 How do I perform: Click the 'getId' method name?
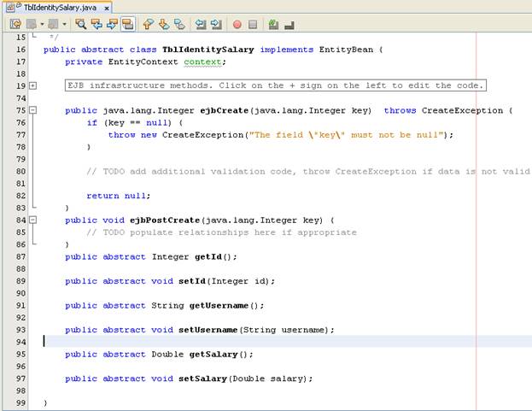point(208,257)
